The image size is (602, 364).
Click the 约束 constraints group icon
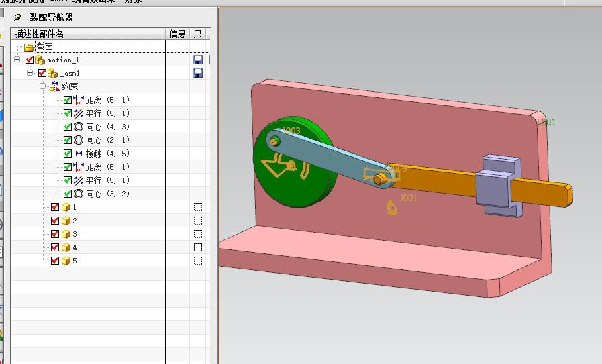[x=54, y=86]
